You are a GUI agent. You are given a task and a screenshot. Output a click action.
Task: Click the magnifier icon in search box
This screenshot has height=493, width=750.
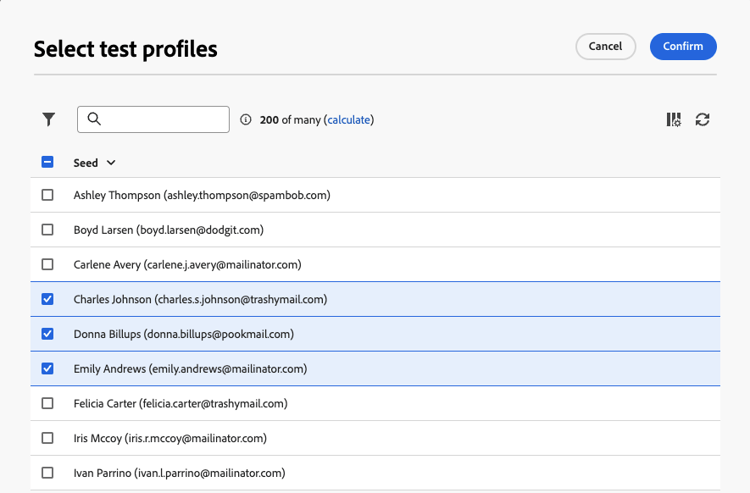pos(94,119)
